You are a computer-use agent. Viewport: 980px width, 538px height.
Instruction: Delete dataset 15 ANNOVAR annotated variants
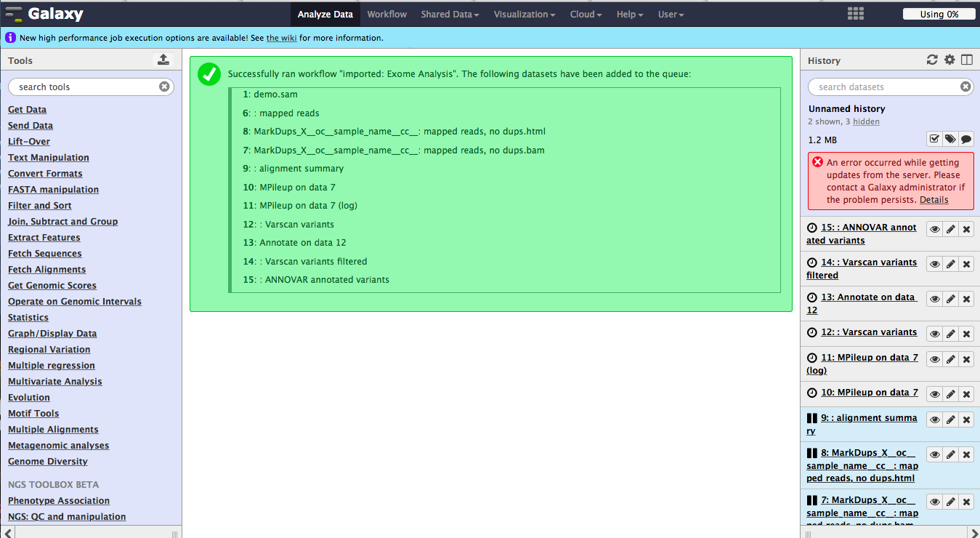pyautogui.click(x=966, y=229)
